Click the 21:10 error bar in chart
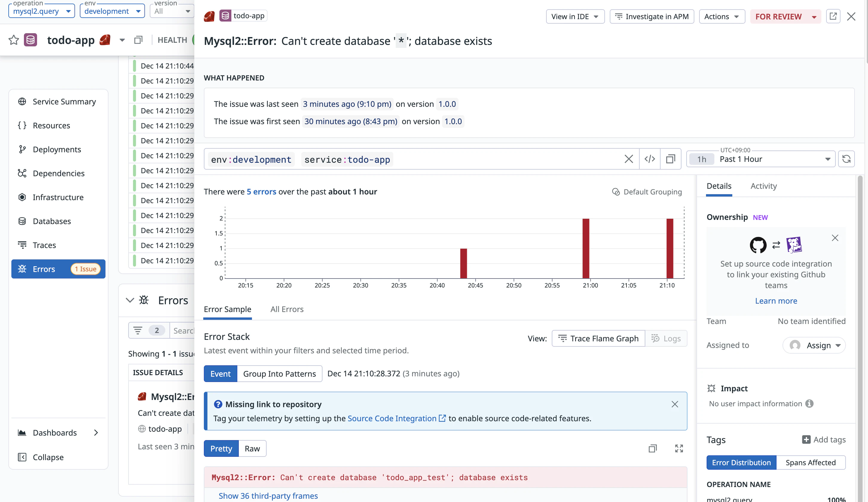868x502 pixels. pos(670,248)
